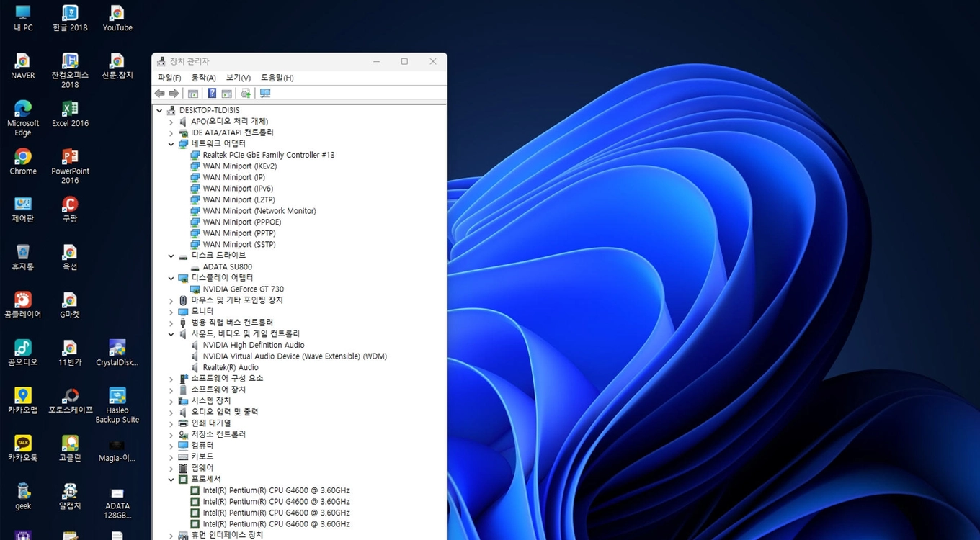Viewport: 980px width, 540px height.
Task: Open the 파일(F) menu
Action: click(169, 78)
